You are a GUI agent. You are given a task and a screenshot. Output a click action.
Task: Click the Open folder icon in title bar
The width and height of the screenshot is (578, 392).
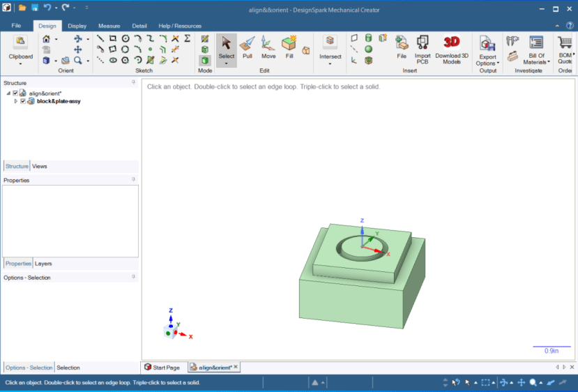(x=22, y=8)
